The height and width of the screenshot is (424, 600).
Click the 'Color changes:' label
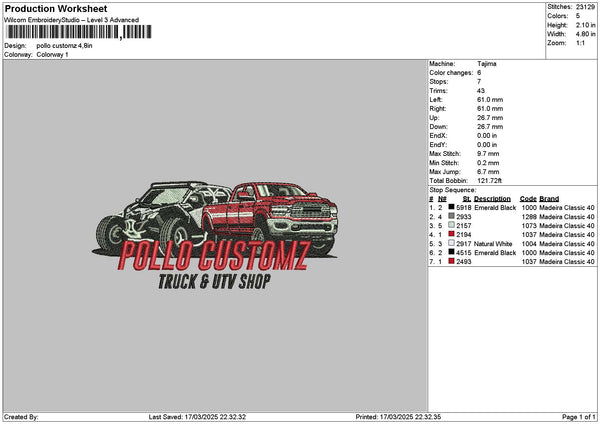click(x=451, y=73)
